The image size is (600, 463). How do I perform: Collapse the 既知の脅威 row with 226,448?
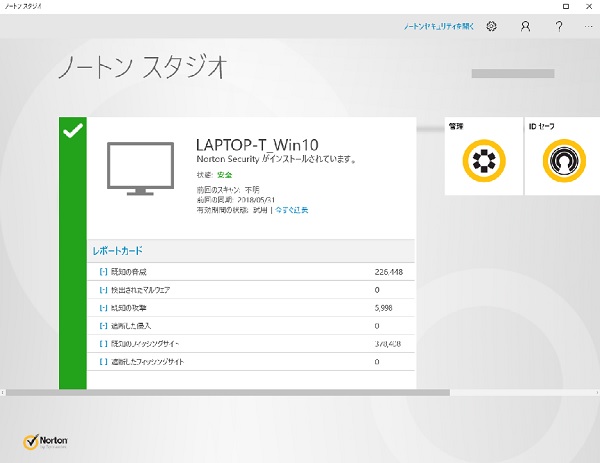(x=103, y=272)
